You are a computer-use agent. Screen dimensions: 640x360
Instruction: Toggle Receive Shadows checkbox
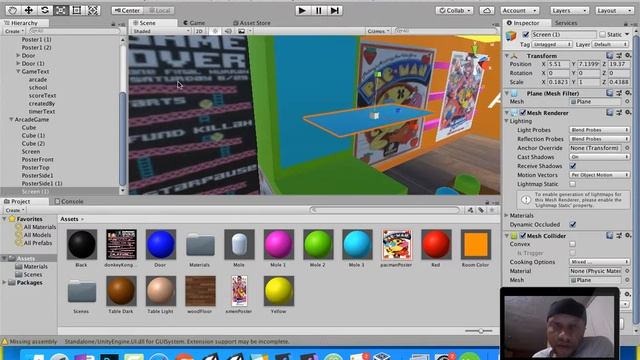[x=573, y=166]
